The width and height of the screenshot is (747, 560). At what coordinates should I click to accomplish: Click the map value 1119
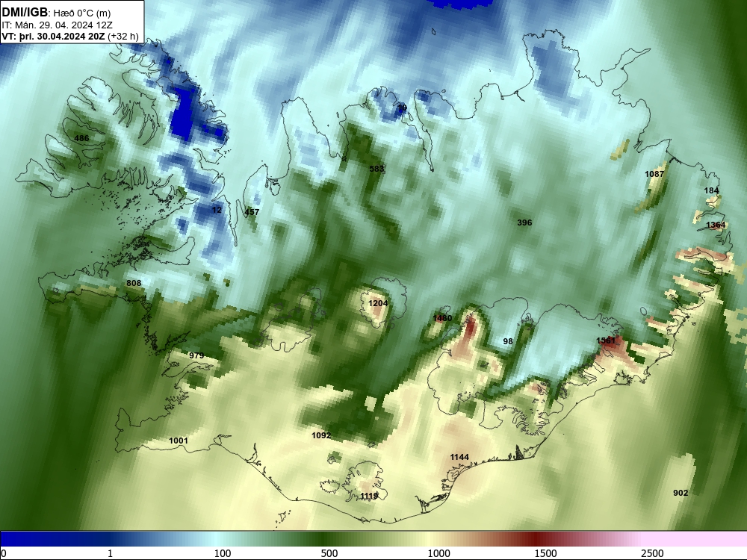(369, 497)
